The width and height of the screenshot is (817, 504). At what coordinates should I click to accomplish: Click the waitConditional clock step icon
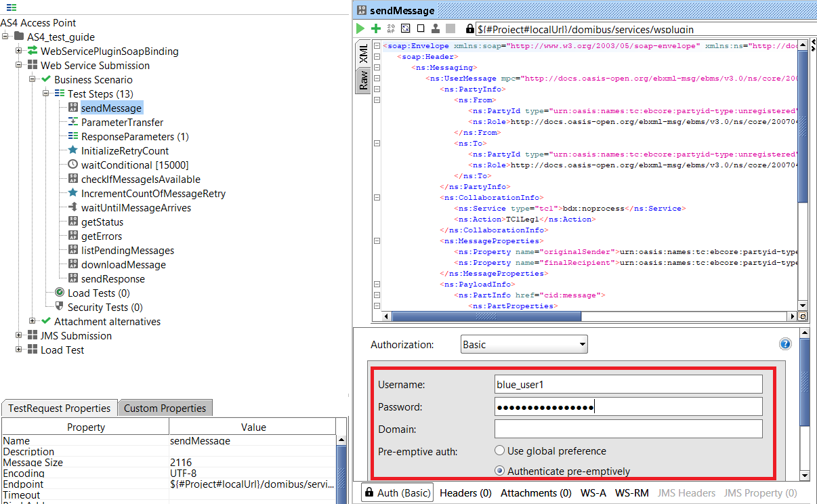click(73, 165)
